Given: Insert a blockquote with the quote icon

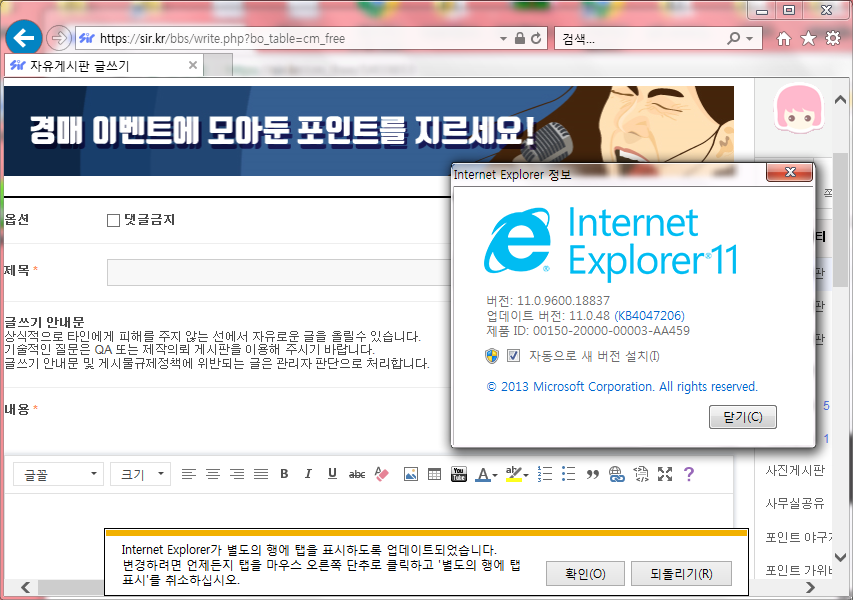Looking at the screenshot, I should [x=592, y=475].
